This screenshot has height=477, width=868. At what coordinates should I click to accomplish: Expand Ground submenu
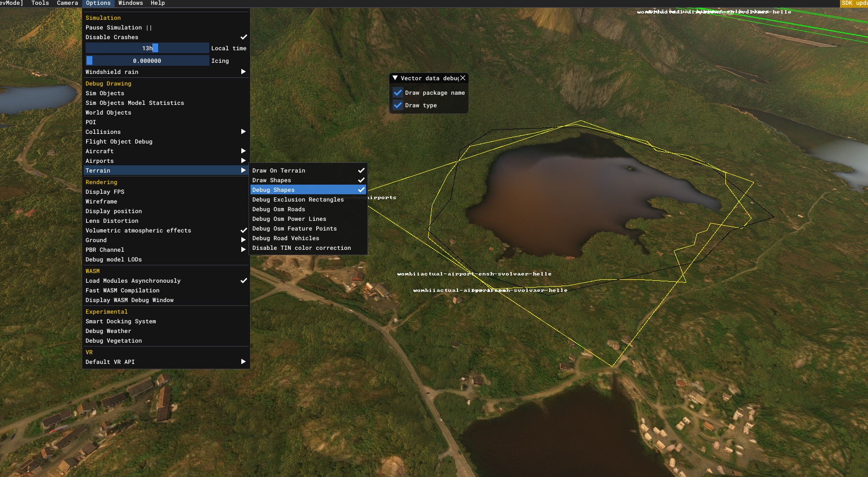click(x=166, y=240)
